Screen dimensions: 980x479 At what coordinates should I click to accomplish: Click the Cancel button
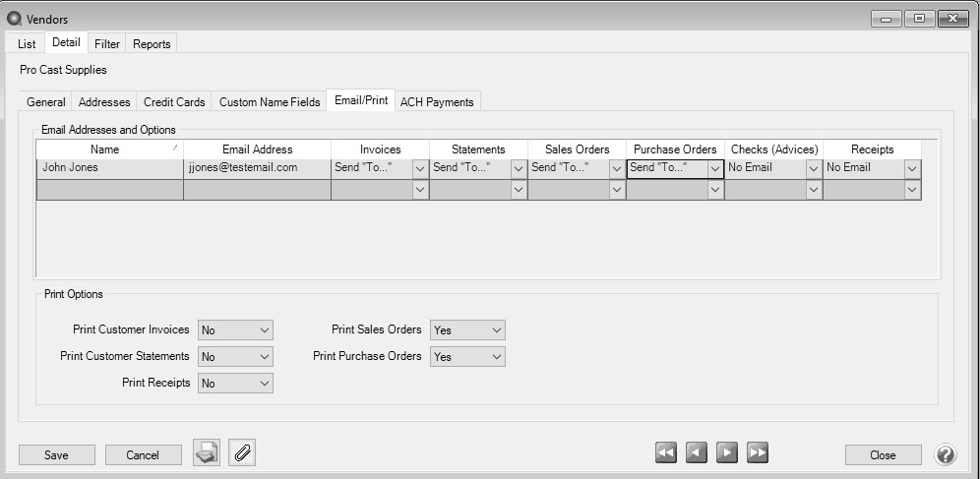pyautogui.click(x=143, y=455)
